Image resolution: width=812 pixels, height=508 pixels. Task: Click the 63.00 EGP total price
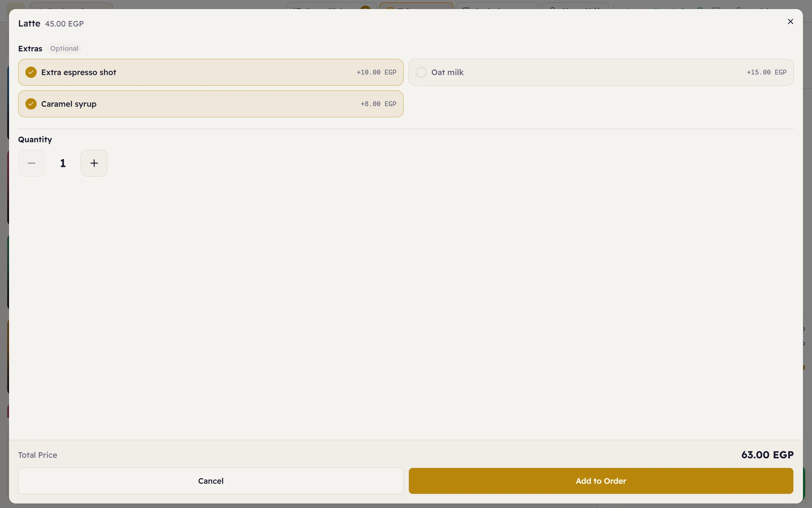coord(767,455)
